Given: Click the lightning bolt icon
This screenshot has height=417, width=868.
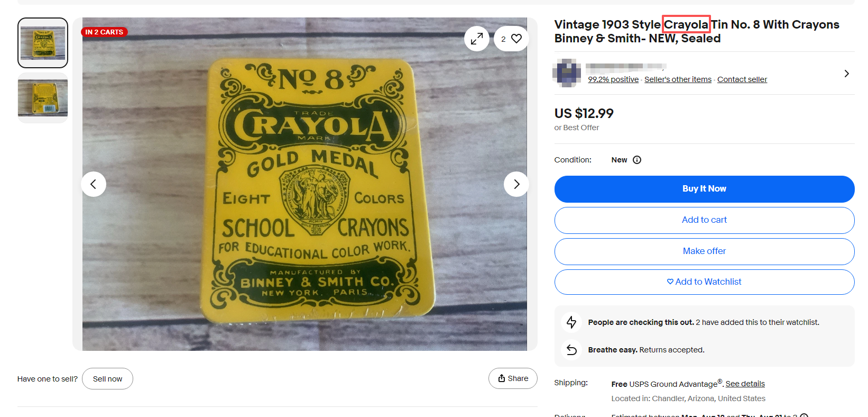Looking at the screenshot, I should tap(571, 322).
